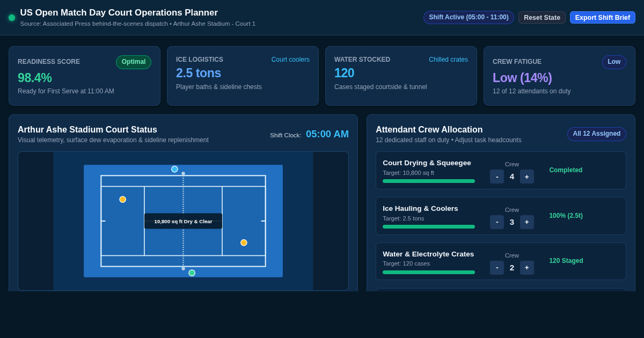This screenshot has width=644, height=338.
Task: Click 'Ready for First Serve at 11:00 AM' text
Action: click(66, 91)
